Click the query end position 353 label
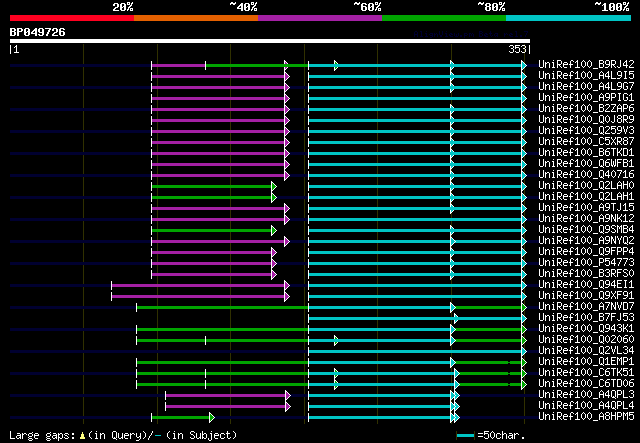Screen dimensions: 640x443 tap(518, 49)
